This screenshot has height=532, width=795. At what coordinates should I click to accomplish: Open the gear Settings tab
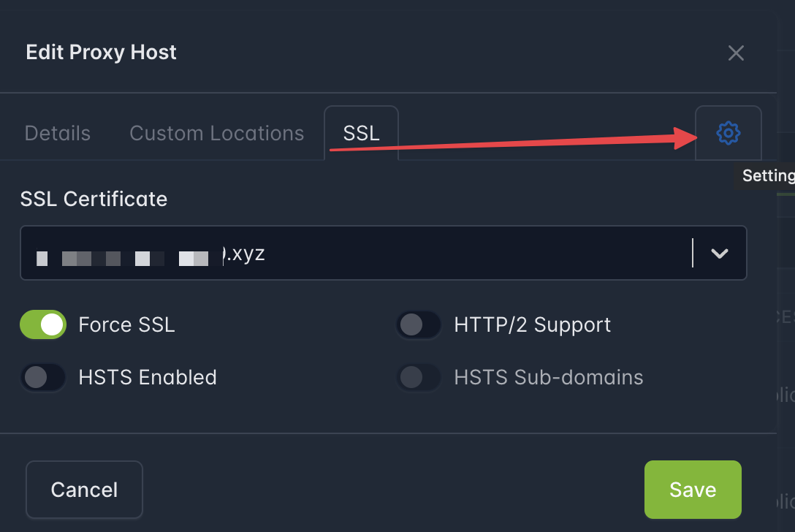click(x=728, y=134)
